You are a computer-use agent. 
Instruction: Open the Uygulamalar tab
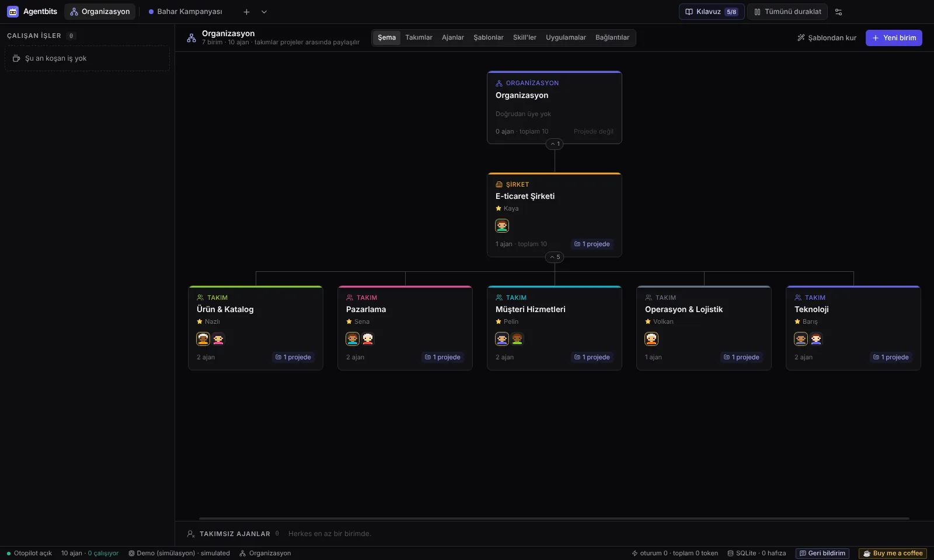(x=566, y=37)
